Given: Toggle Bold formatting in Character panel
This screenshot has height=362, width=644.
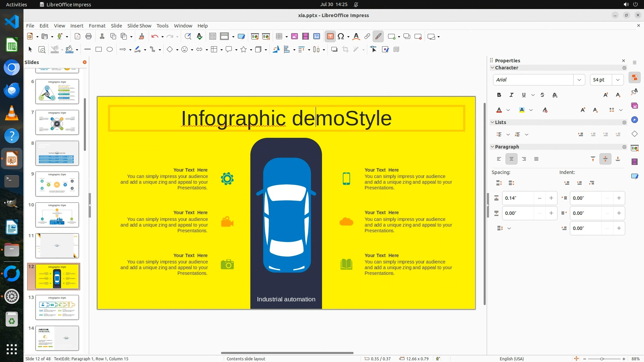Looking at the screenshot, I should tap(499, 95).
